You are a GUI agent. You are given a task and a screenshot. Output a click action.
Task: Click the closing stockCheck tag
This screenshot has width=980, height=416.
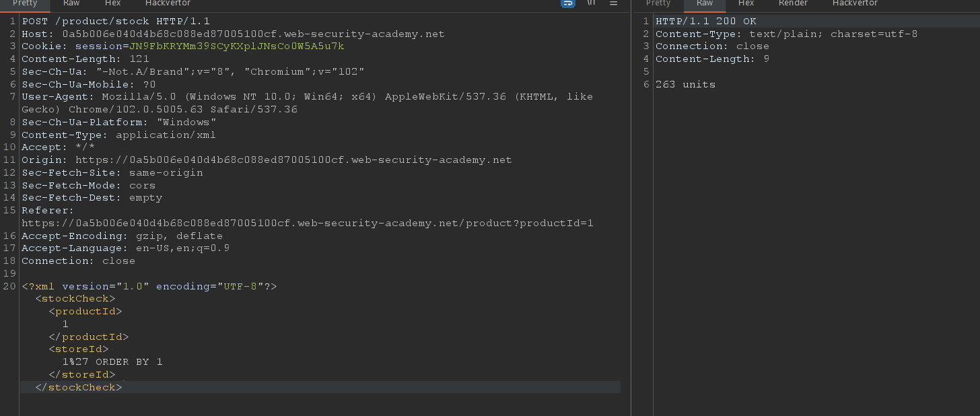click(x=78, y=387)
